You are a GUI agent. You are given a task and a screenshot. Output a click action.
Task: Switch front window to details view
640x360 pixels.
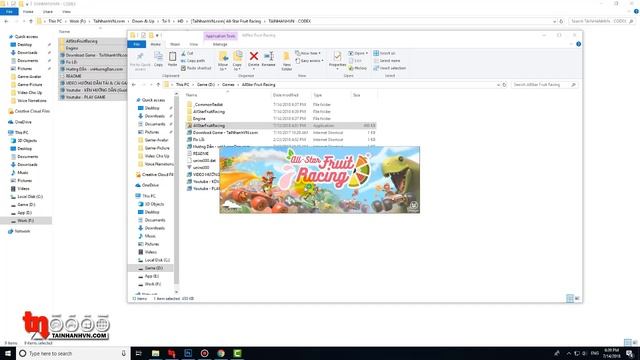(x=570, y=299)
